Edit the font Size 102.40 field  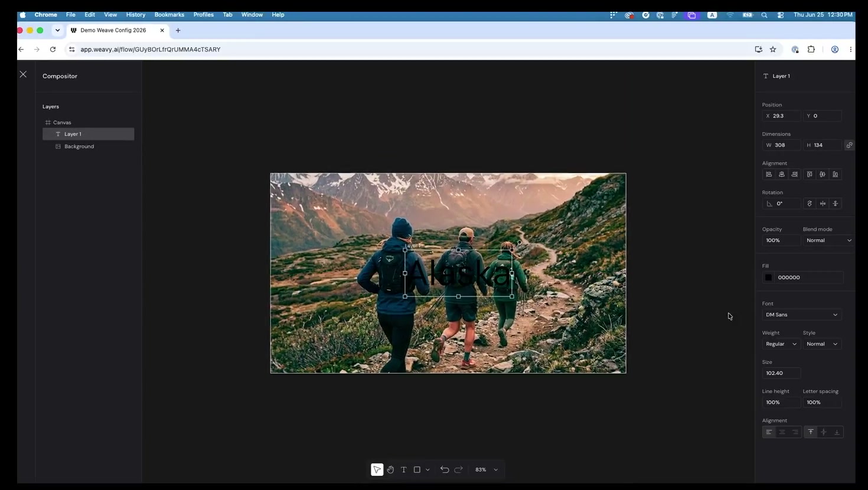point(781,373)
